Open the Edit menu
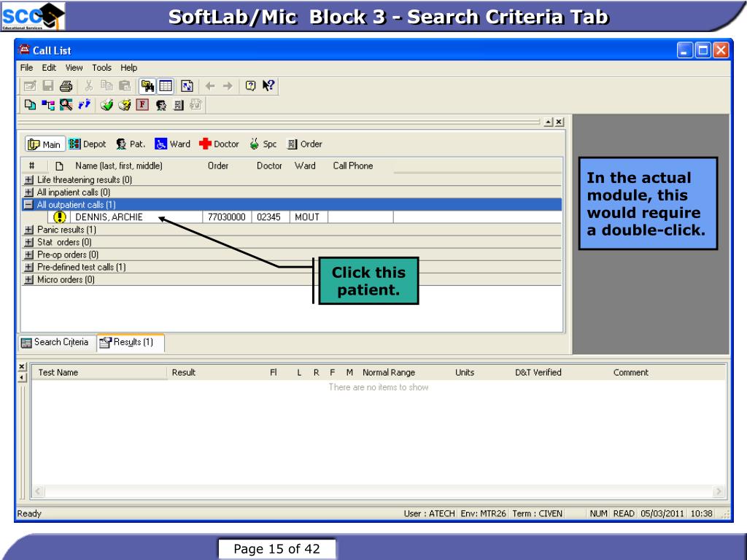Viewport: 747px width, 560px height. 49,68
